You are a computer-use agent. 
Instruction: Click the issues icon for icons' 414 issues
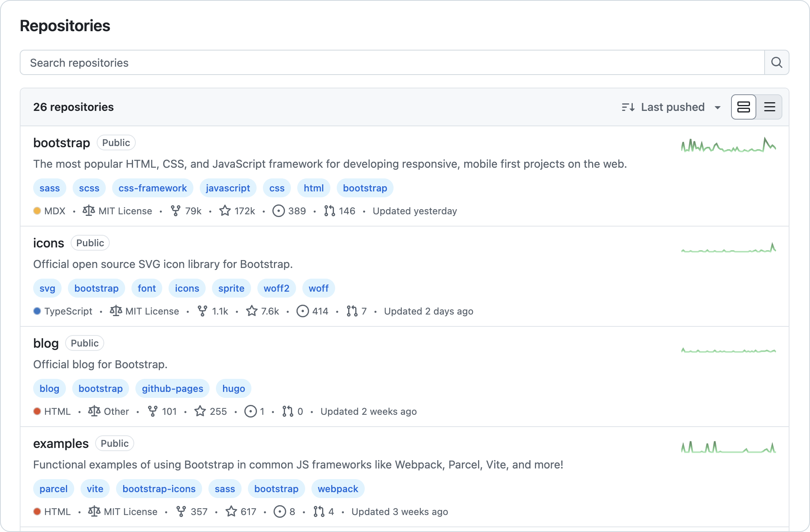coord(303,311)
